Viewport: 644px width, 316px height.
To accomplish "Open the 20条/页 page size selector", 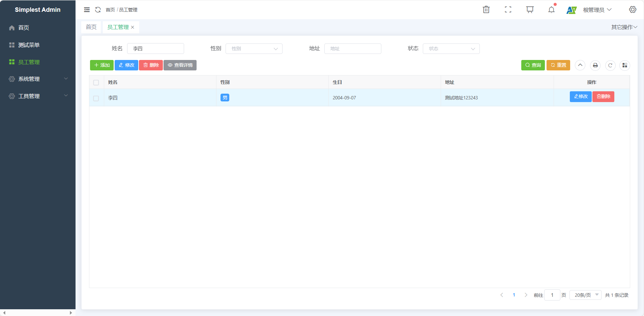I will coord(585,295).
